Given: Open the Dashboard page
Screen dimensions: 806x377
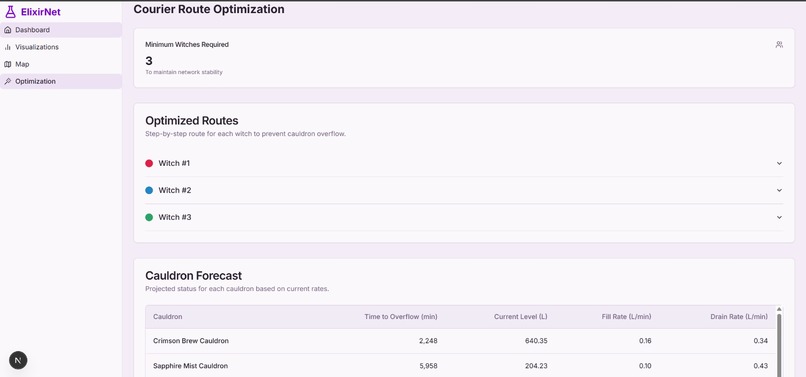Looking at the screenshot, I should pyautogui.click(x=61, y=30).
